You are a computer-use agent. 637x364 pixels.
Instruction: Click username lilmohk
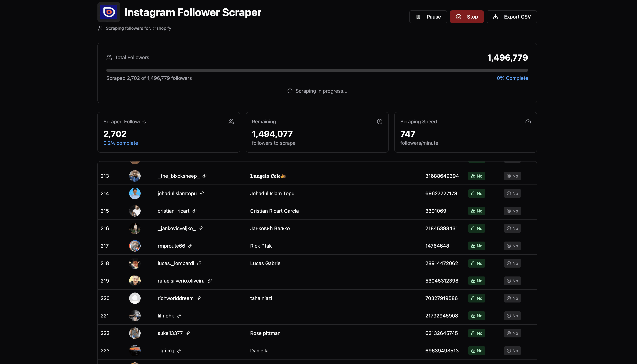click(x=166, y=316)
